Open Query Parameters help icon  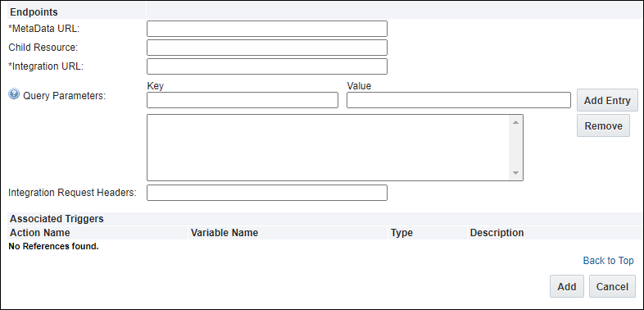(14, 94)
